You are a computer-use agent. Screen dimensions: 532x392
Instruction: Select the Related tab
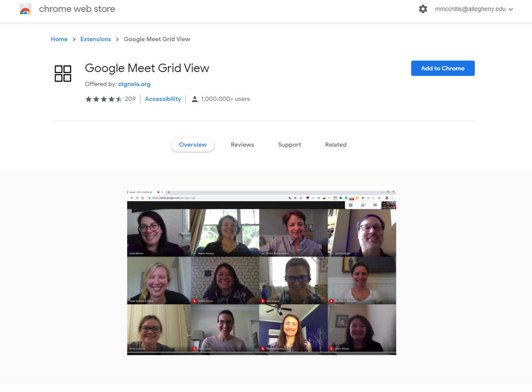[x=336, y=145]
